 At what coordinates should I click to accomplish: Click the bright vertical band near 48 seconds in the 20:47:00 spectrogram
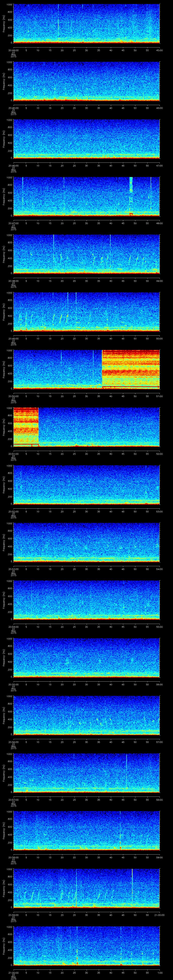[x=131, y=196]
